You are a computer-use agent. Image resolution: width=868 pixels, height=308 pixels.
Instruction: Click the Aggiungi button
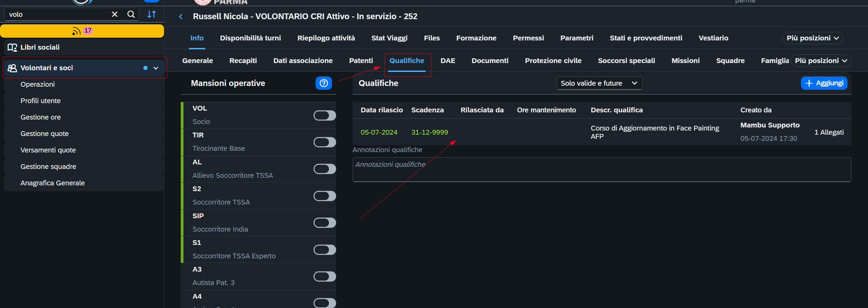(824, 83)
